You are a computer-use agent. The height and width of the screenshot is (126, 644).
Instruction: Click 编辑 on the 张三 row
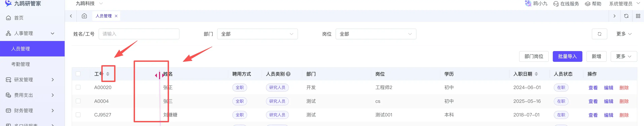pyautogui.click(x=608, y=101)
